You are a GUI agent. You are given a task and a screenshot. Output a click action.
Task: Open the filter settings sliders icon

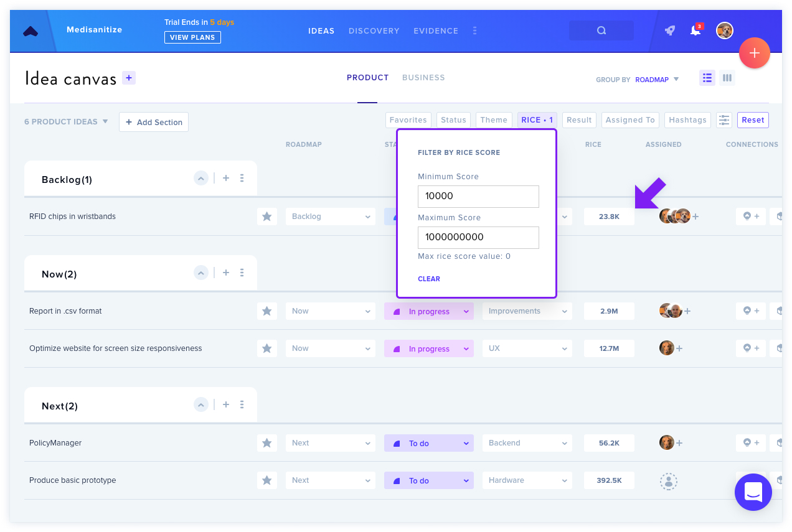(724, 120)
